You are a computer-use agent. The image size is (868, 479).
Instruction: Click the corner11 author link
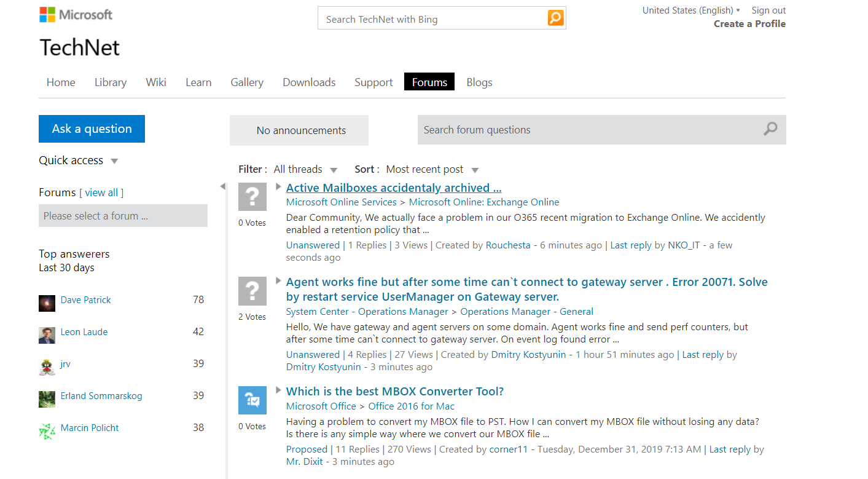pyautogui.click(x=509, y=449)
